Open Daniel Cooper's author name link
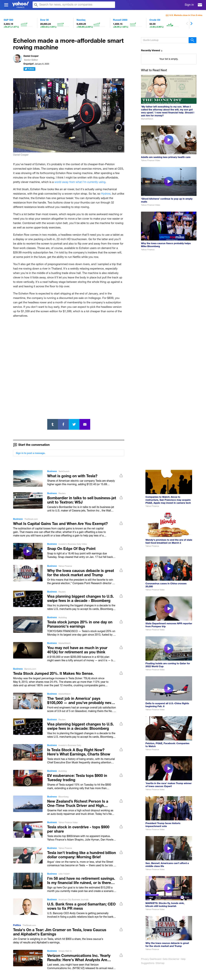206x980 pixels. (x=31, y=56)
